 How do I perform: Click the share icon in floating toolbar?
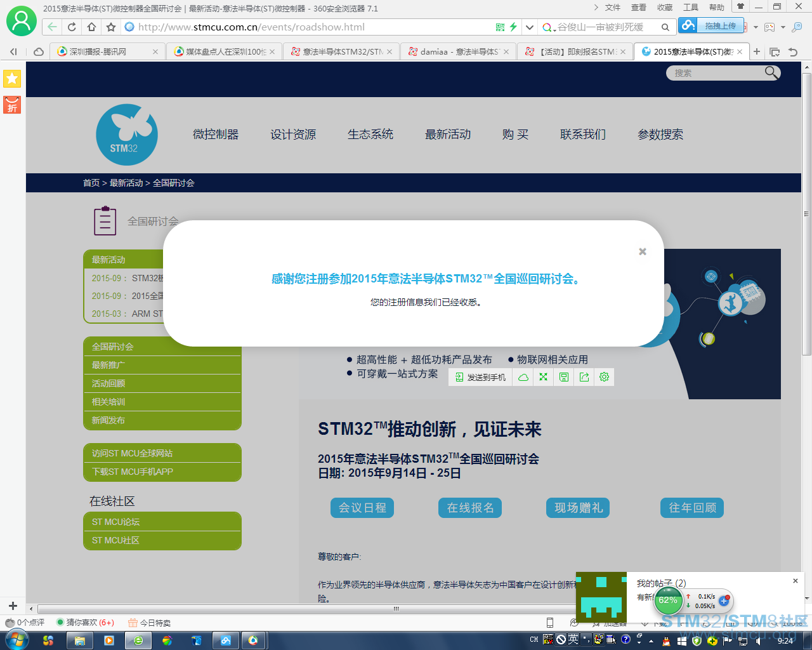click(584, 377)
